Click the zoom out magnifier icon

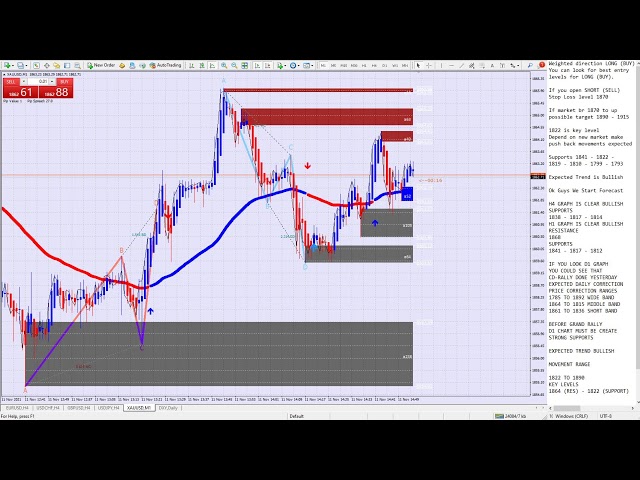point(232,65)
